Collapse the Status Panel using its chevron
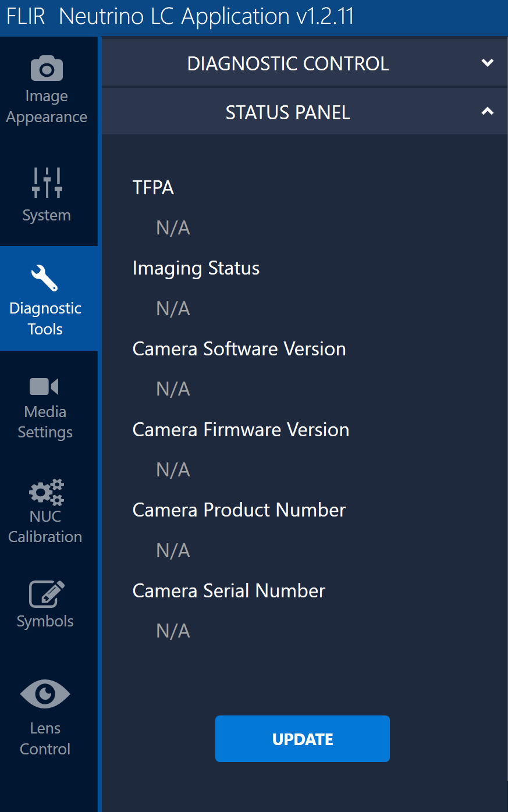This screenshot has height=812, width=508. click(x=488, y=112)
